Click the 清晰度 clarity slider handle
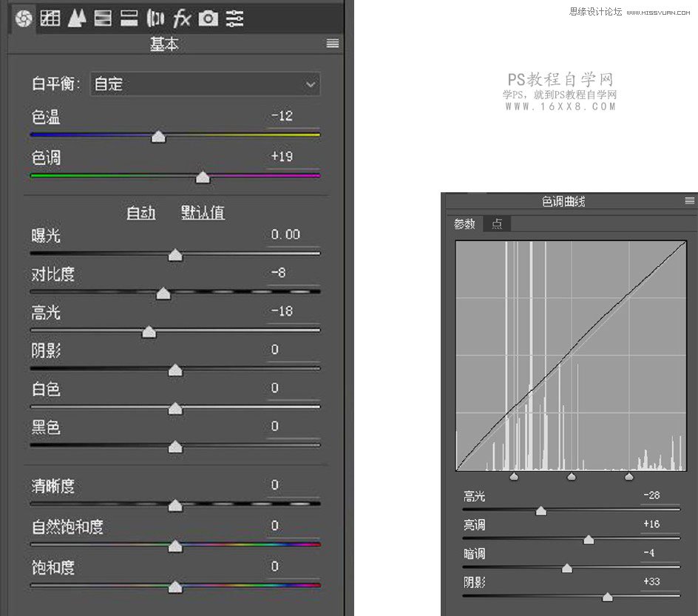 (175, 506)
